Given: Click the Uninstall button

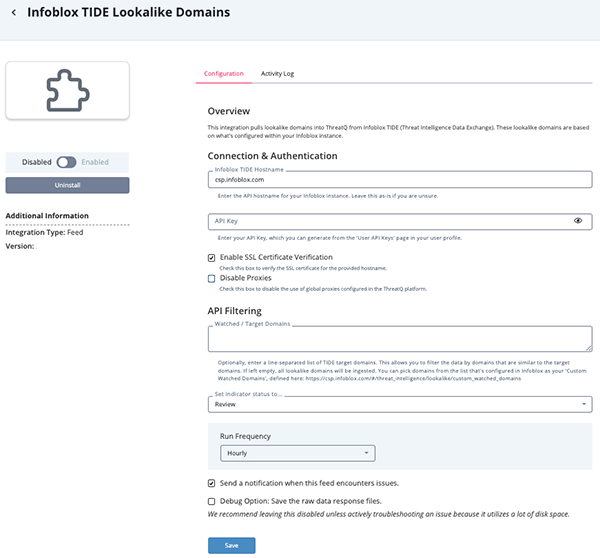Looking at the screenshot, I should [x=67, y=185].
